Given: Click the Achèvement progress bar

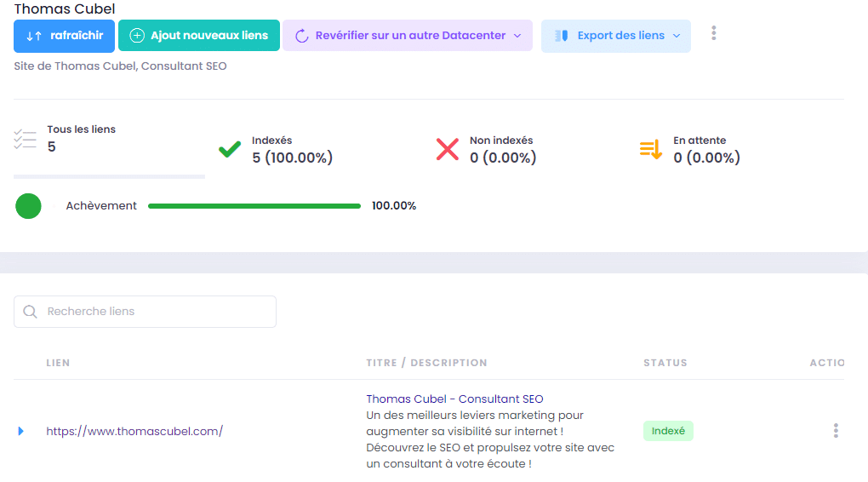Looking at the screenshot, I should [254, 206].
